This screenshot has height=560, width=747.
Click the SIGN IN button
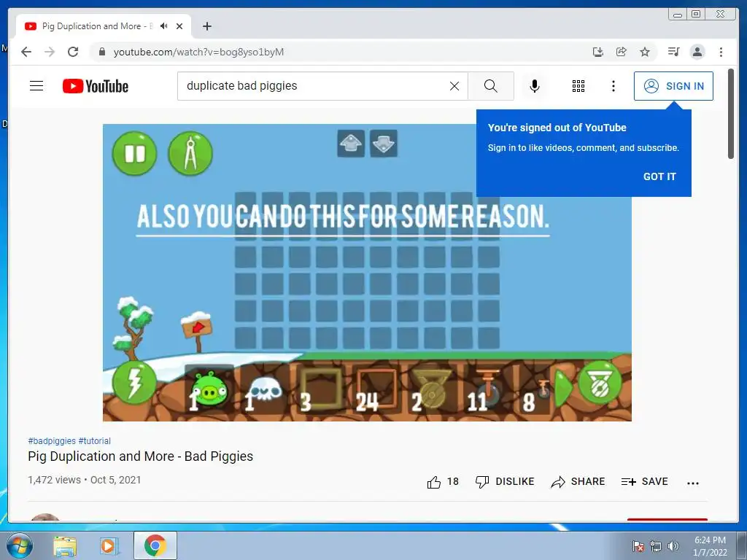[673, 86]
